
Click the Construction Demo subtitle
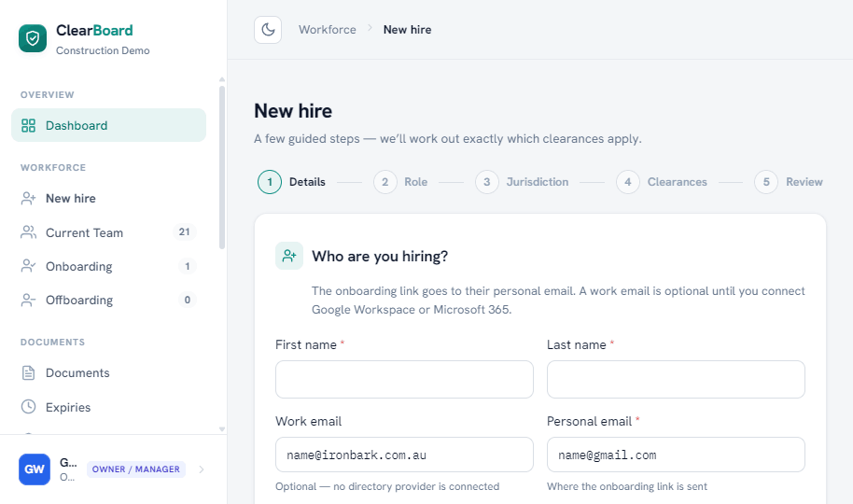coord(103,50)
